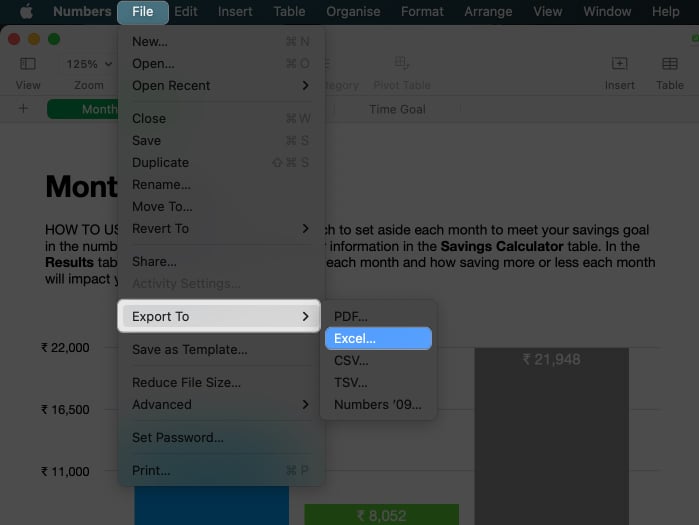Export to Numbers '09… format

[x=378, y=405]
